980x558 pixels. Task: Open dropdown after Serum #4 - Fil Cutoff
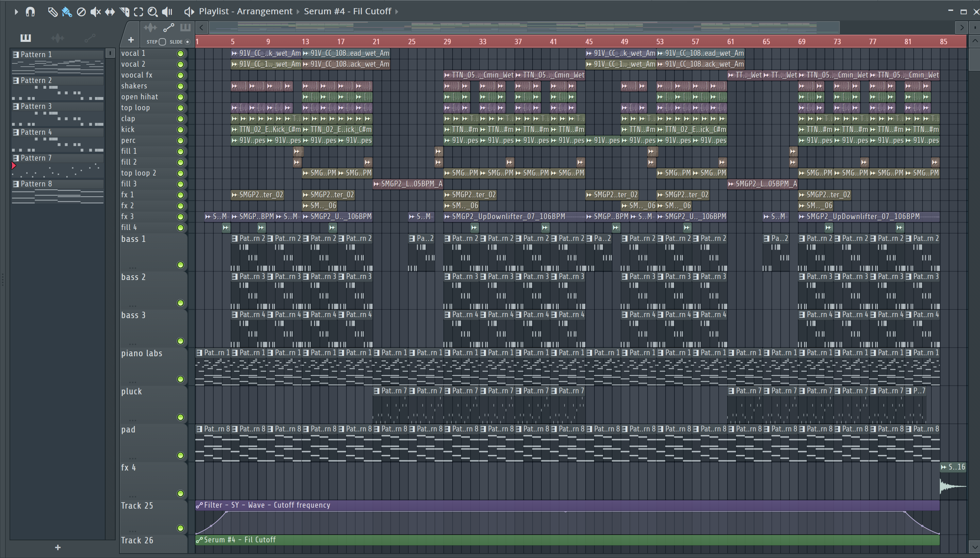click(x=397, y=12)
